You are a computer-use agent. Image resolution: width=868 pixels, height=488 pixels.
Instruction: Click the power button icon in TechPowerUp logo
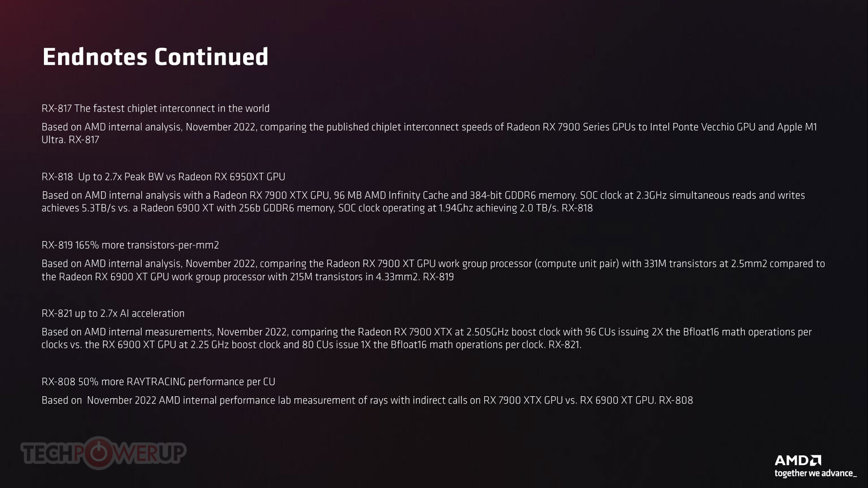100,453
